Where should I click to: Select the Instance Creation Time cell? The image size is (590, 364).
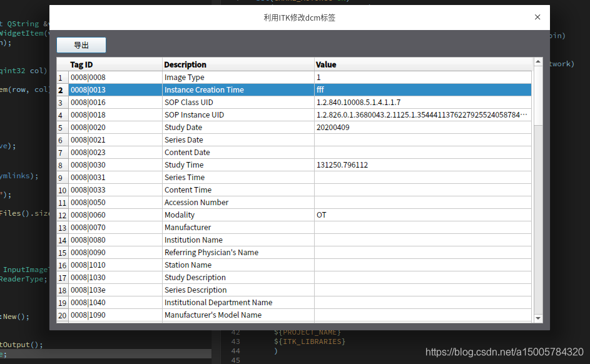[238, 90]
